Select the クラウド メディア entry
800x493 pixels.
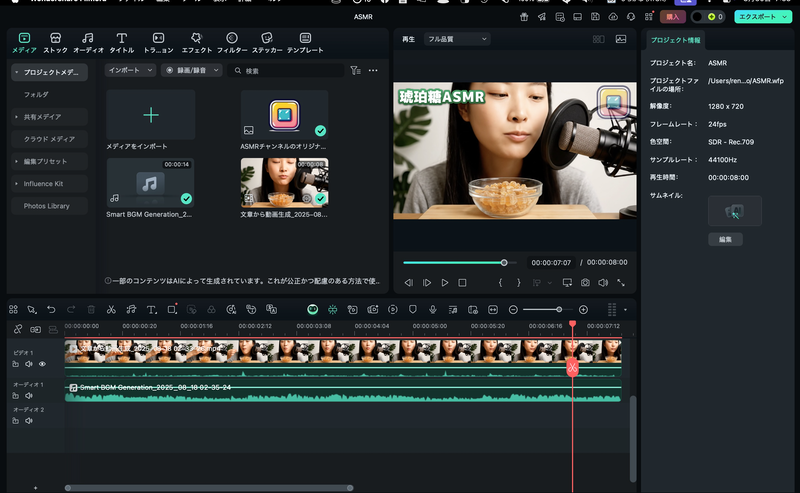(49, 139)
